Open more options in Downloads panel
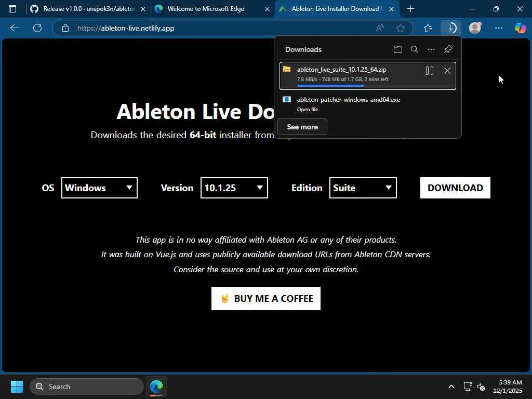This screenshot has width=532, height=399. [431, 49]
